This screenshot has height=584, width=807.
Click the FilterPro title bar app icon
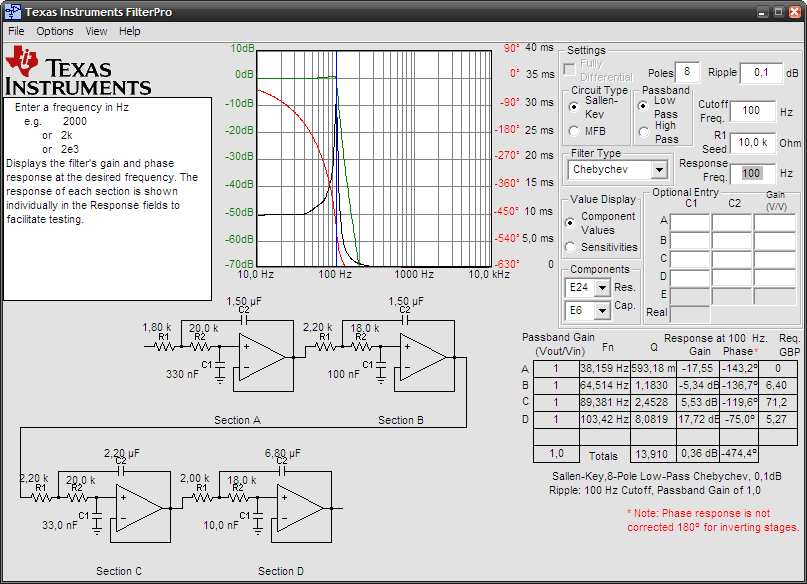pos(12,11)
